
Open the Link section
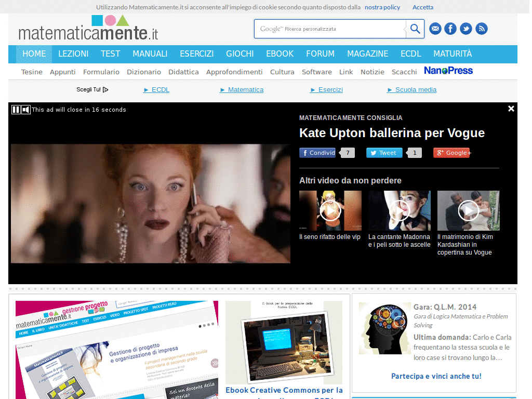click(346, 72)
